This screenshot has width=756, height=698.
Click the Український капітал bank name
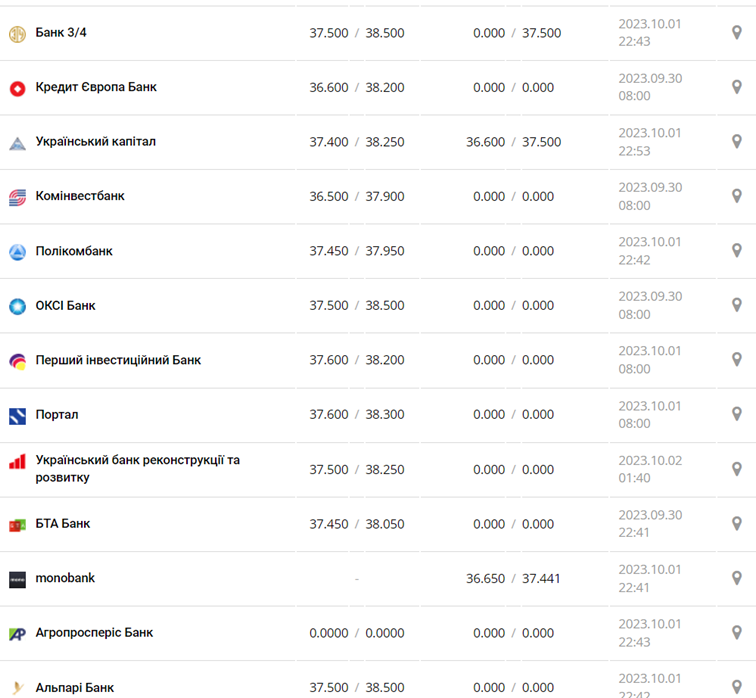coord(95,142)
